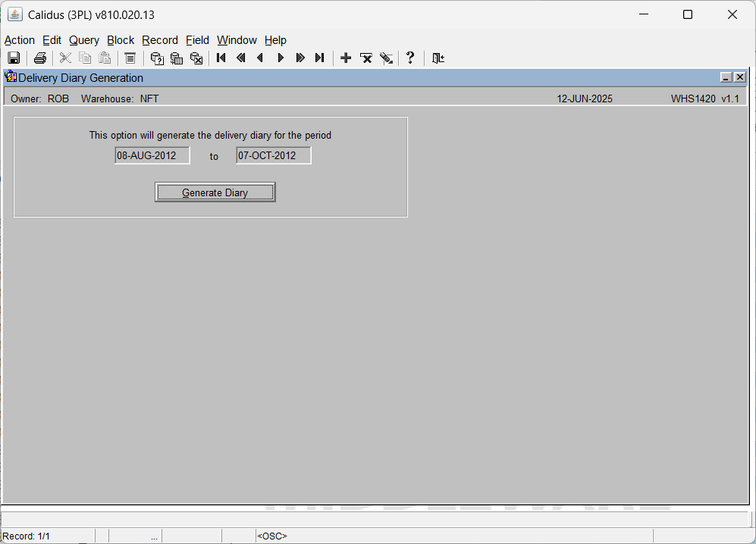
Task: Open the list of values icon
Action: tap(130, 58)
